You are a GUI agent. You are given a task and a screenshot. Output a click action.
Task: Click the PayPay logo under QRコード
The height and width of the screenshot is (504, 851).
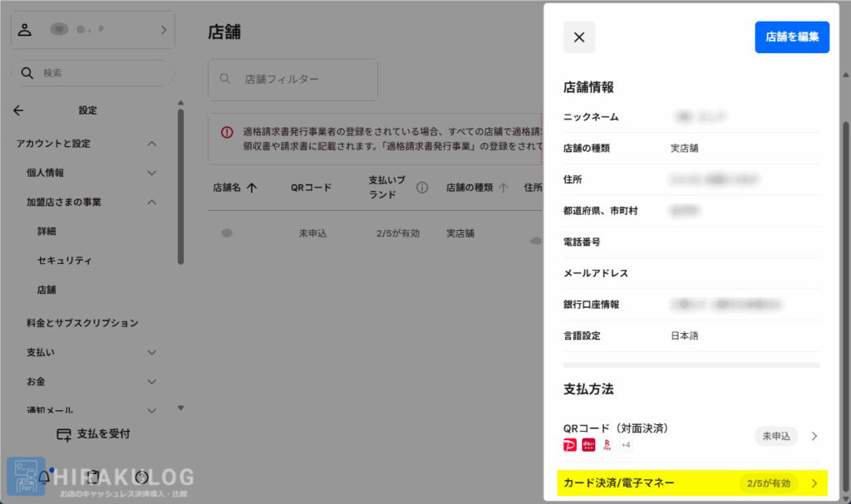[x=570, y=445]
